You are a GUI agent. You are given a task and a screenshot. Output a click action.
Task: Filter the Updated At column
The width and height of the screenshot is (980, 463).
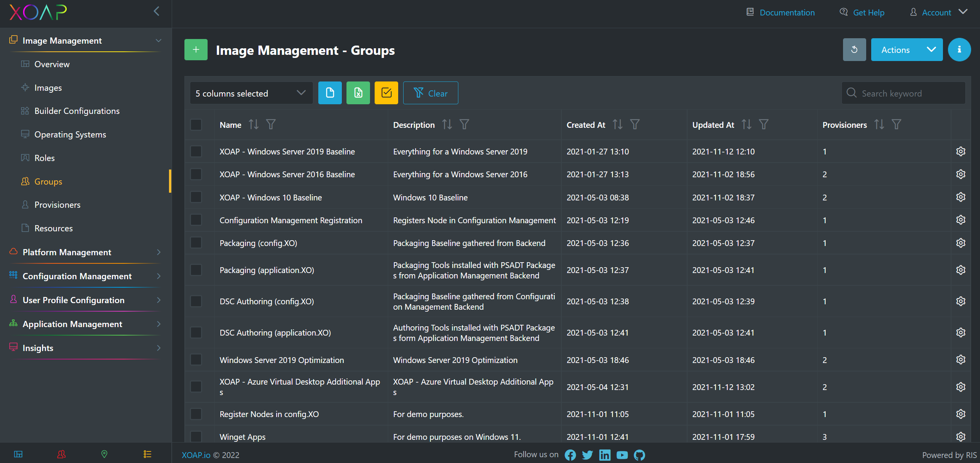click(x=764, y=125)
